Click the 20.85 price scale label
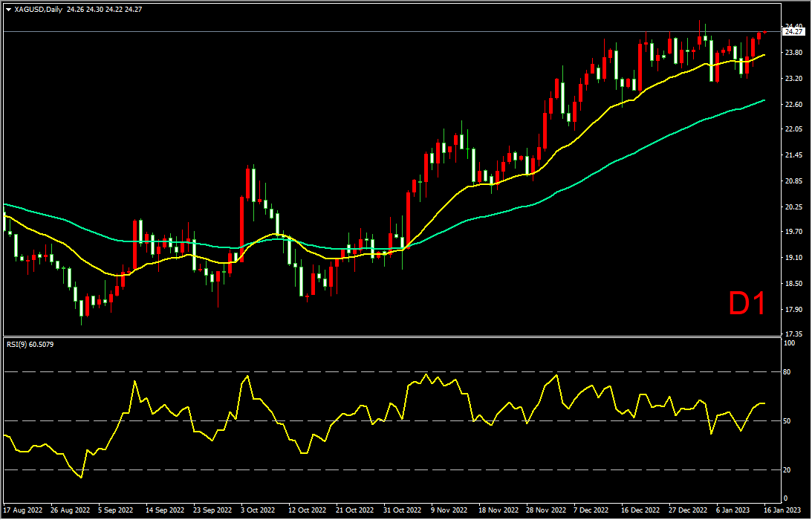The image size is (812, 520). pyautogui.click(x=793, y=181)
